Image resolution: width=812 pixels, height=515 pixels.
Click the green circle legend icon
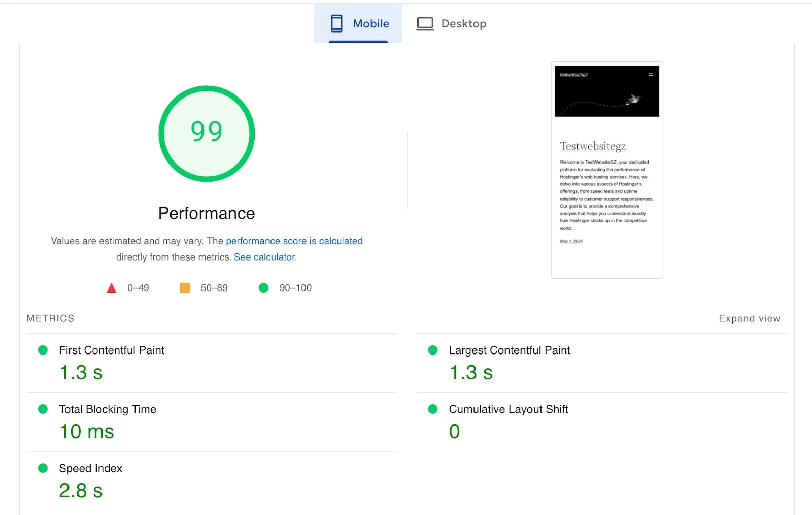(x=263, y=287)
